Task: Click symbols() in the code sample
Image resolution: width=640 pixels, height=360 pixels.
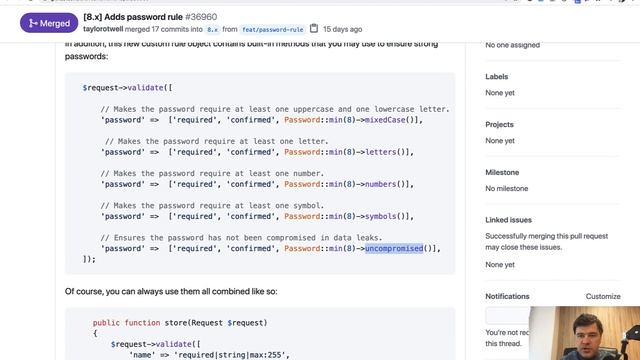Action: pos(385,216)
